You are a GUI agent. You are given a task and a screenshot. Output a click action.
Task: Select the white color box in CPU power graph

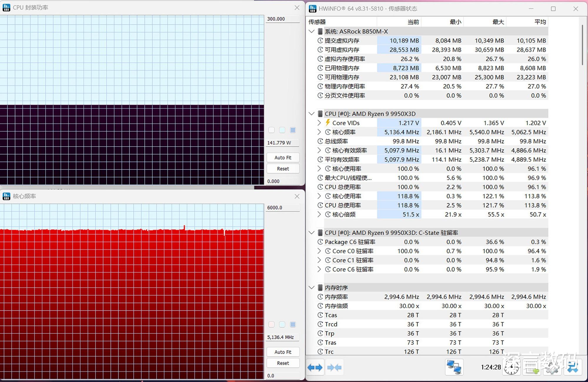point(271,130)
